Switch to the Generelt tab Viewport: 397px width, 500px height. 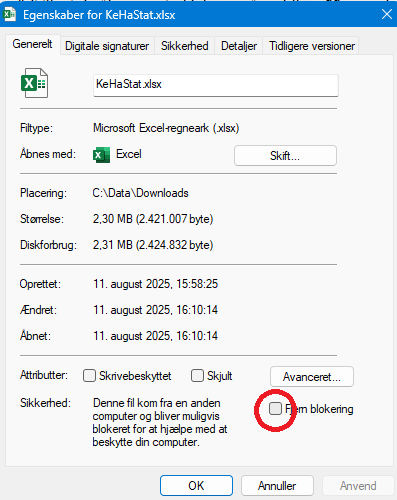click(x=32, y=44)
